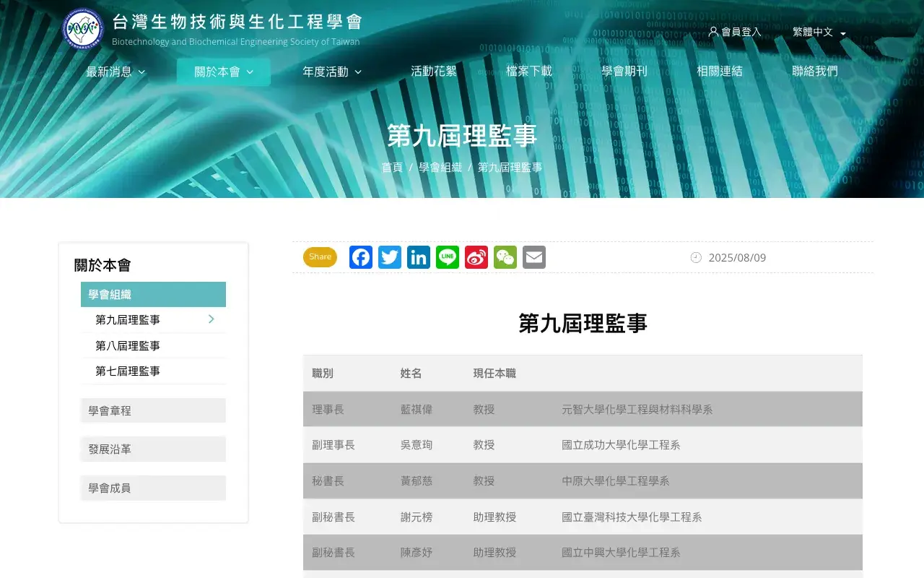Open 發展沿革 in the sidebar
This screenshot has width=924, height=578.
point(153,449)
